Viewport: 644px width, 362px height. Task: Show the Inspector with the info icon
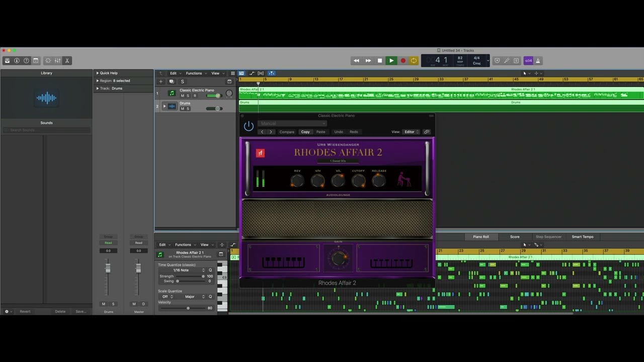pos(17,61)
